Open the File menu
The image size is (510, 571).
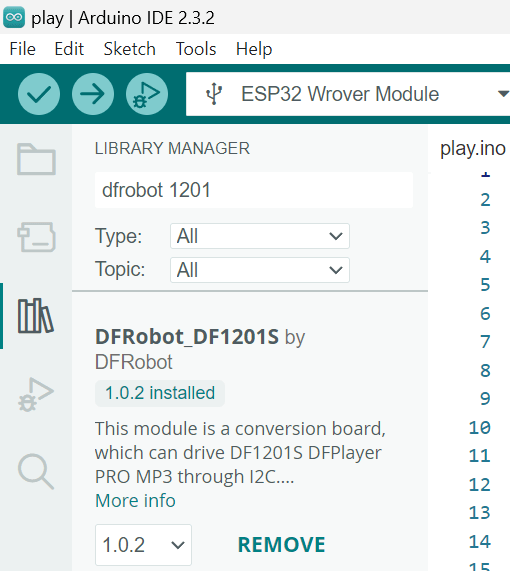[23, 49]
